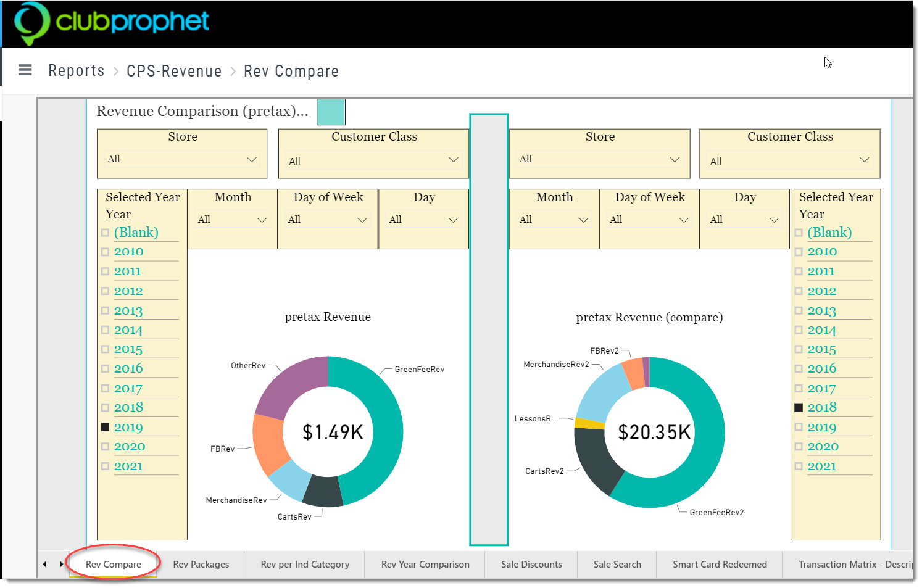
Task: Open the hamburger navigation menu
Action: pos(25,70)
